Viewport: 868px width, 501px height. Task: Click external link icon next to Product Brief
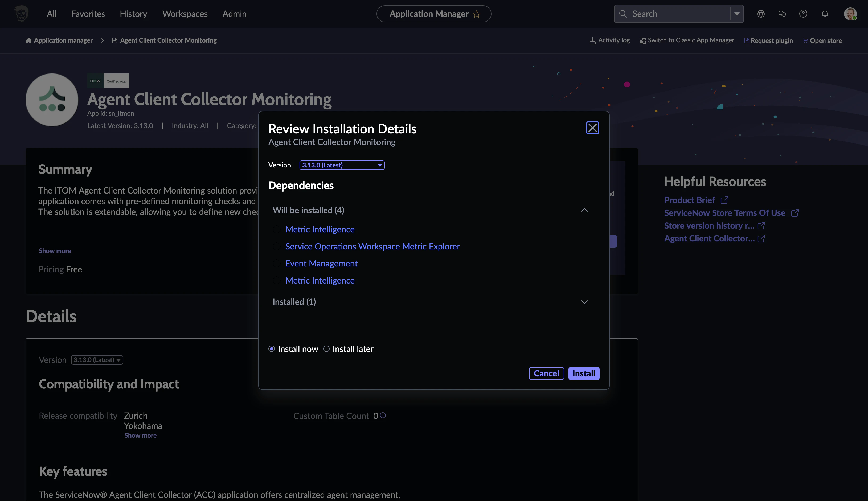724,200
